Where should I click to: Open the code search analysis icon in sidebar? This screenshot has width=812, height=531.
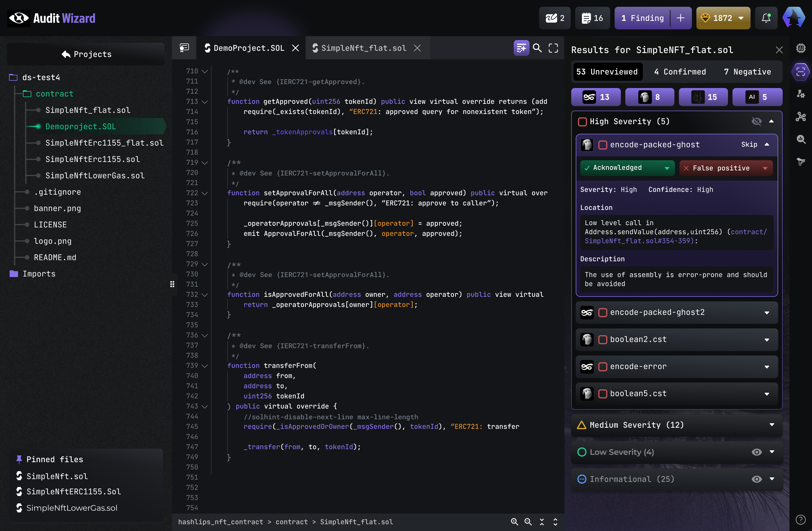point(801,139)
